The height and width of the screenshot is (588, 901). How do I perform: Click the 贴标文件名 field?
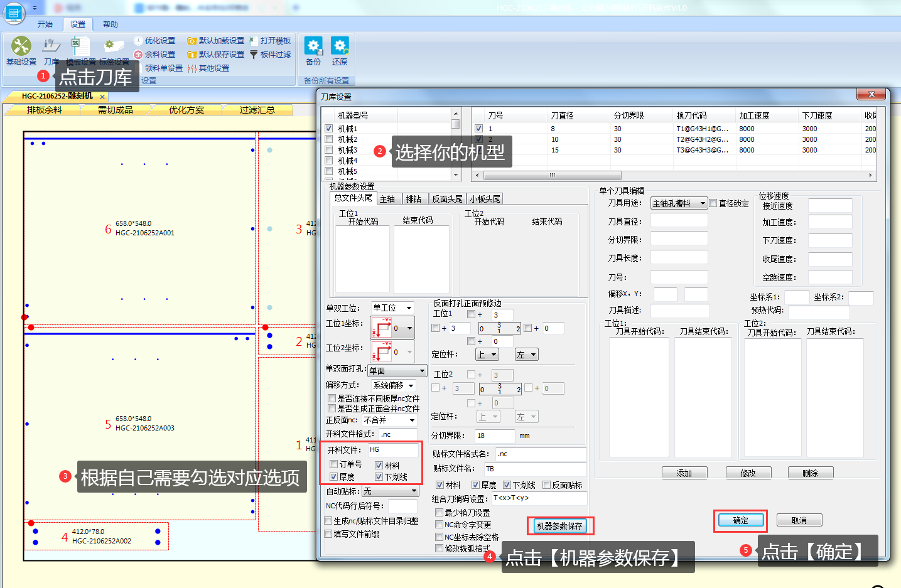pyautogui.click(x=535, y=469)
